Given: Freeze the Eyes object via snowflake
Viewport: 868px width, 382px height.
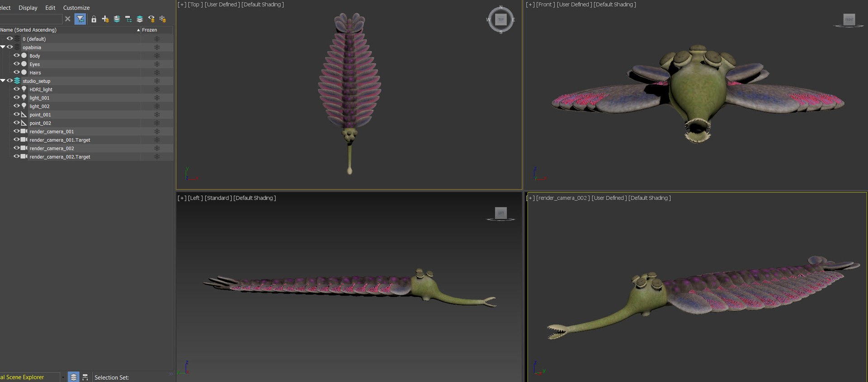Looking at the screenshot, I should tap(157, 64).
